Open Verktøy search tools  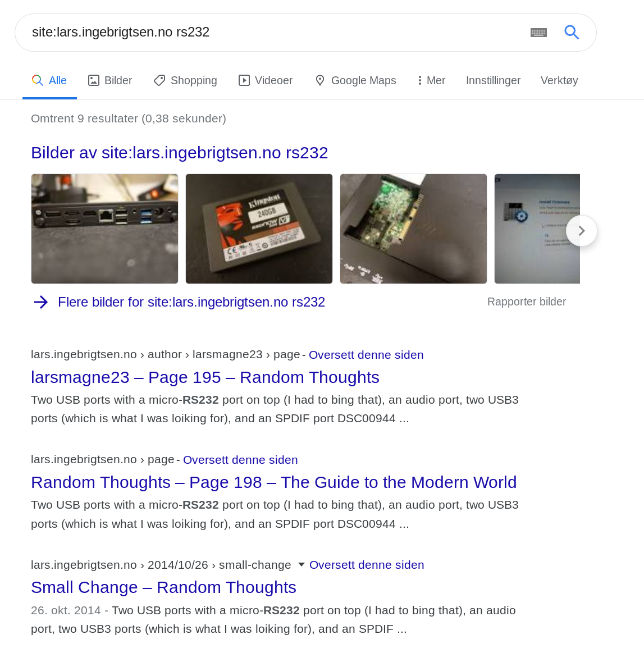click(559, 80)
